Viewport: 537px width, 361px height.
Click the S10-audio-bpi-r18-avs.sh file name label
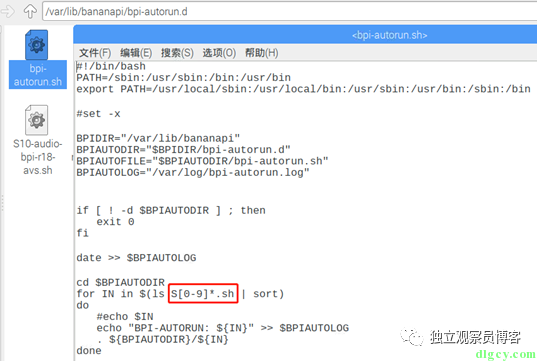pyautogui.click(x=38, y=157)
